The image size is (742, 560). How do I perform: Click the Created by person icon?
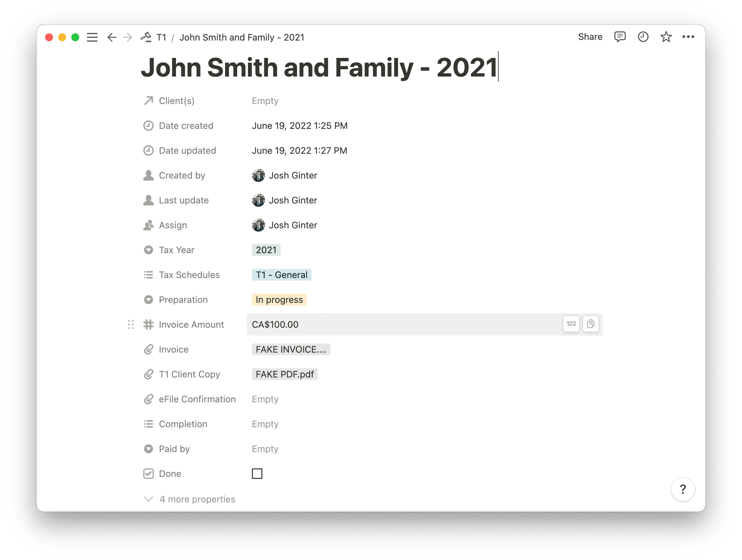149,175
